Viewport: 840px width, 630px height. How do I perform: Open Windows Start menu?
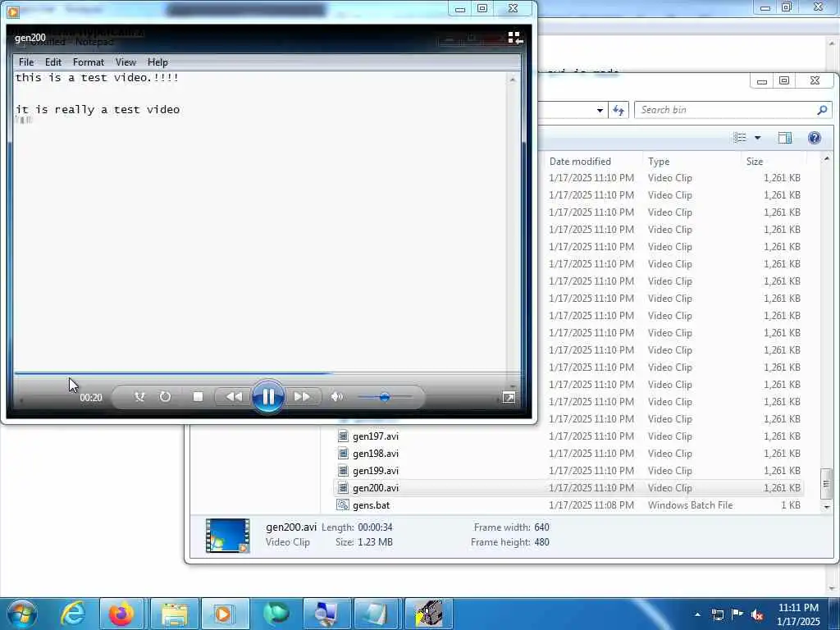[x=22, y=614]
